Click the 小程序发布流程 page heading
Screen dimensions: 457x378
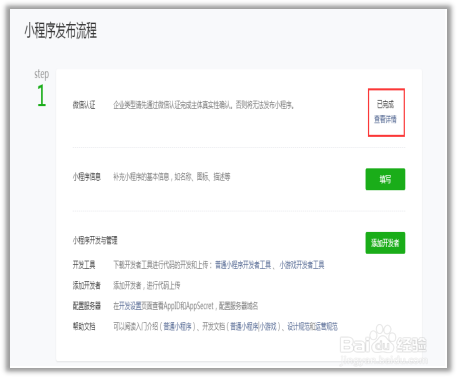coord(61,30)
